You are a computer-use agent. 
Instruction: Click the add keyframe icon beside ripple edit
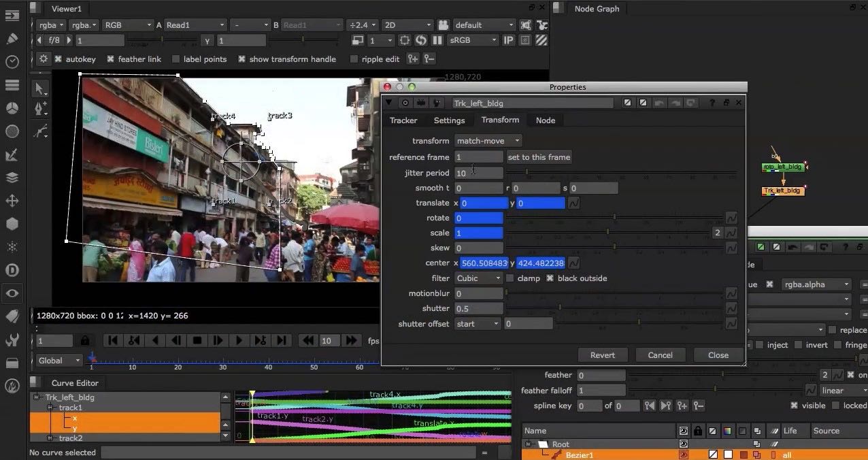coord(413,59)
